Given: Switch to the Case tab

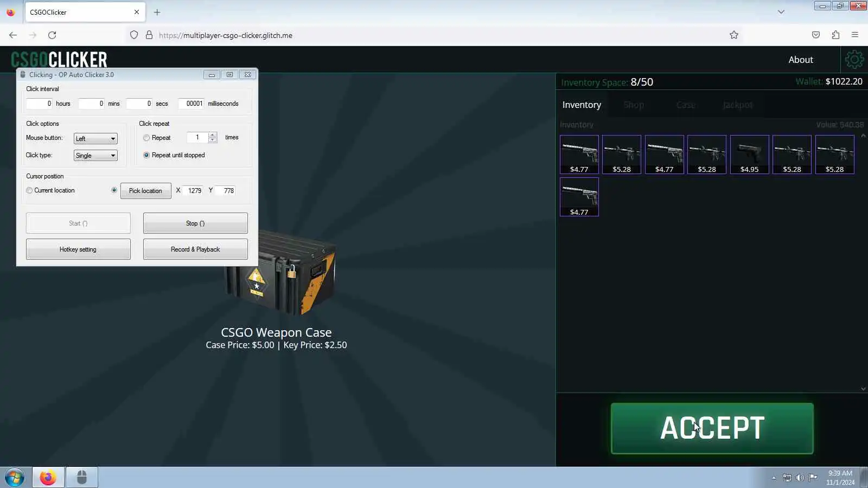Looking at the screenshot, I should [686, 105].
